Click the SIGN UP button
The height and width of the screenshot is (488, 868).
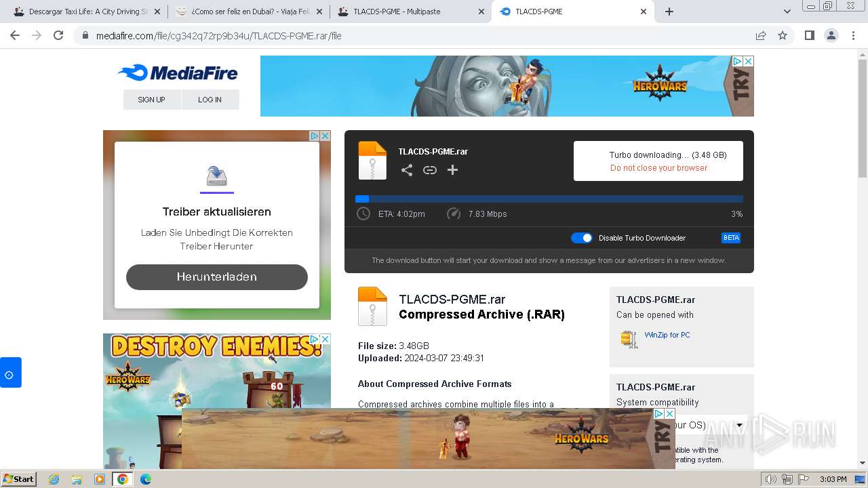coord(152,100)
